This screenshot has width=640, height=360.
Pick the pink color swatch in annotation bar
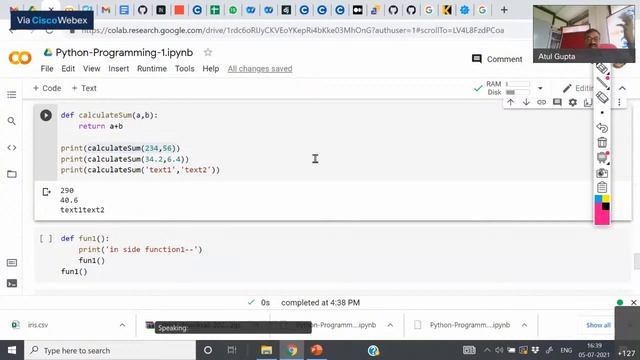pos(601,214)
